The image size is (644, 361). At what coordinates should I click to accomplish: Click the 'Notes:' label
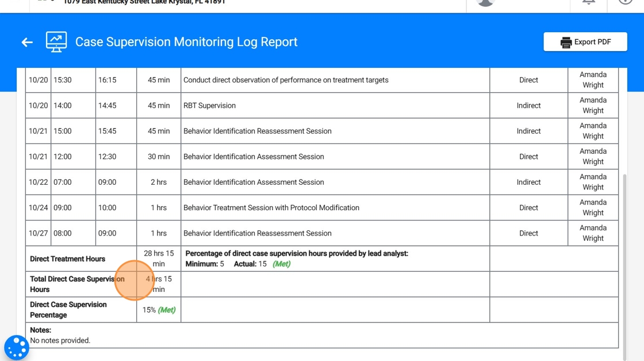[40, 330]
